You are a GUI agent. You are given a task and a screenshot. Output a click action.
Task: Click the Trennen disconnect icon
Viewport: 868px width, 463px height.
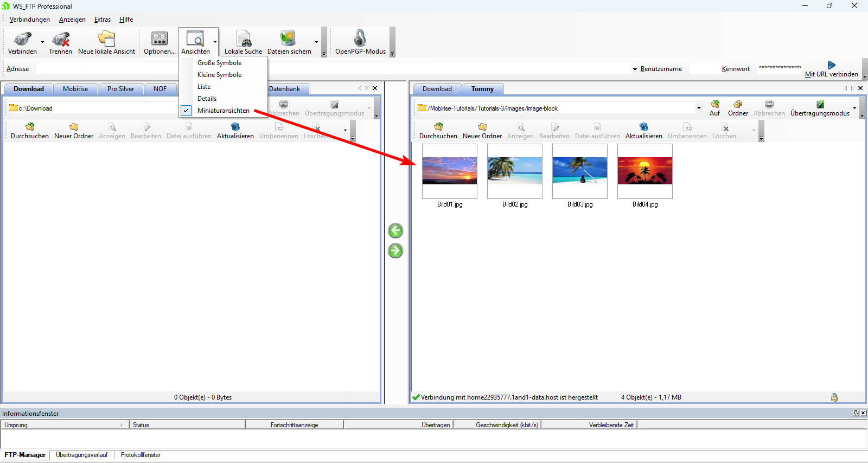pos(60,40)
